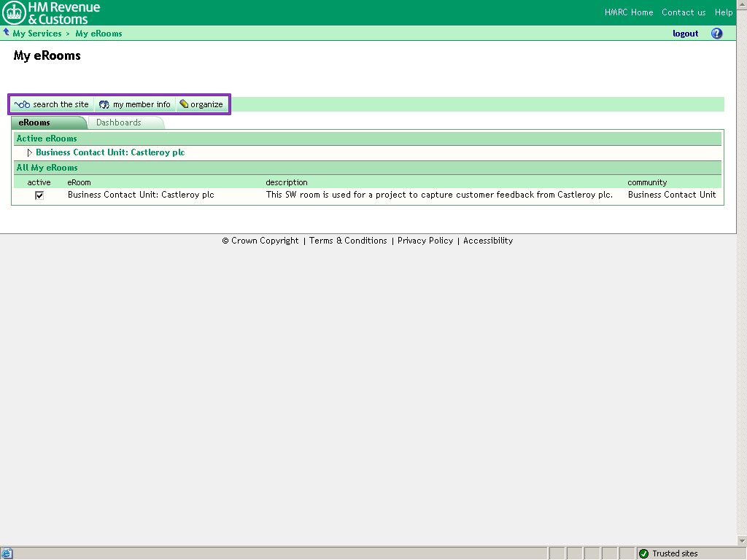Click the organize pencil icon
This screenshot has width=747, height=560.
(184, 104)
